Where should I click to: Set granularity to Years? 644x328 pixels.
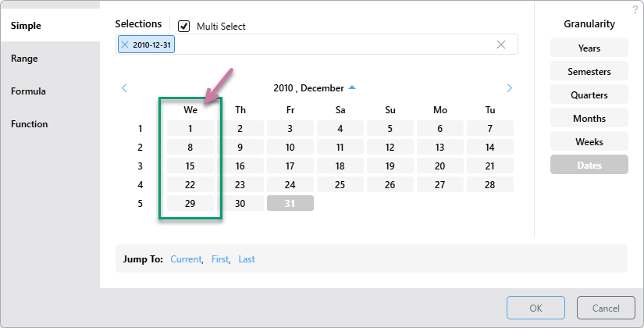pos(589,48)
